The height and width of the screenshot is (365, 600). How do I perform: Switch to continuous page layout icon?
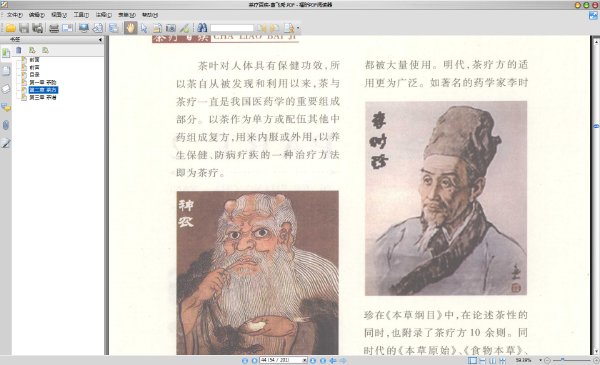coord(483,360)
